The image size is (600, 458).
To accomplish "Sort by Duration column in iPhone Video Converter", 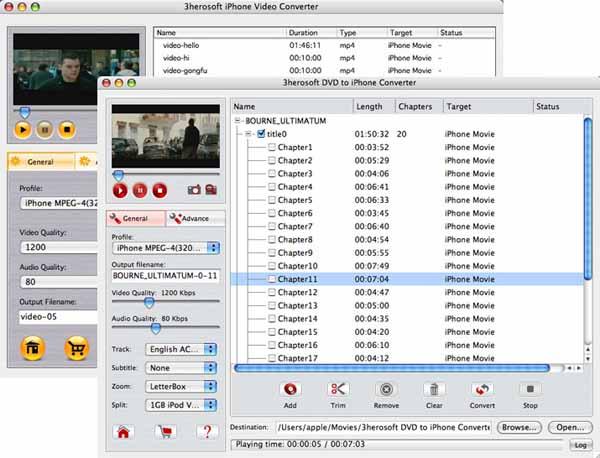I will (310, 33).
